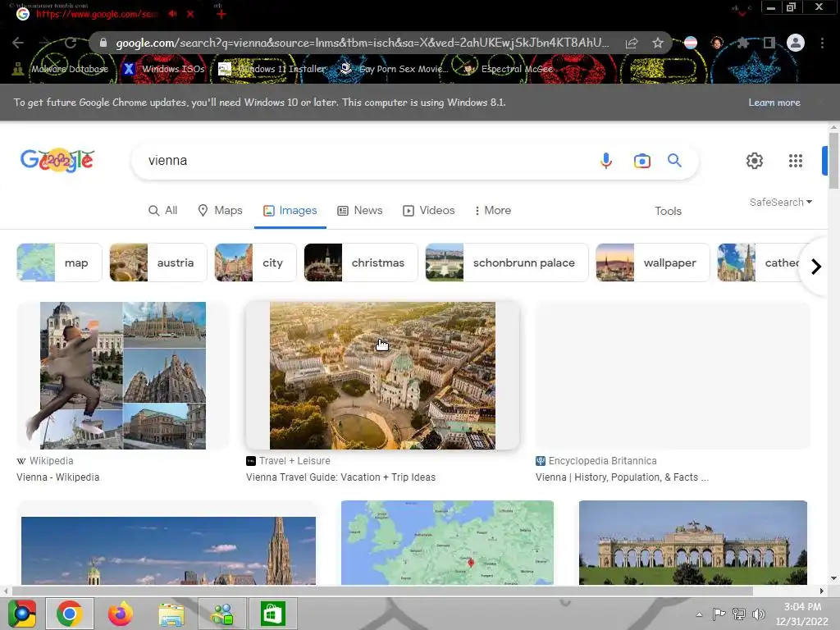Filter by schonbrunn palace chip

pos(507,262)
